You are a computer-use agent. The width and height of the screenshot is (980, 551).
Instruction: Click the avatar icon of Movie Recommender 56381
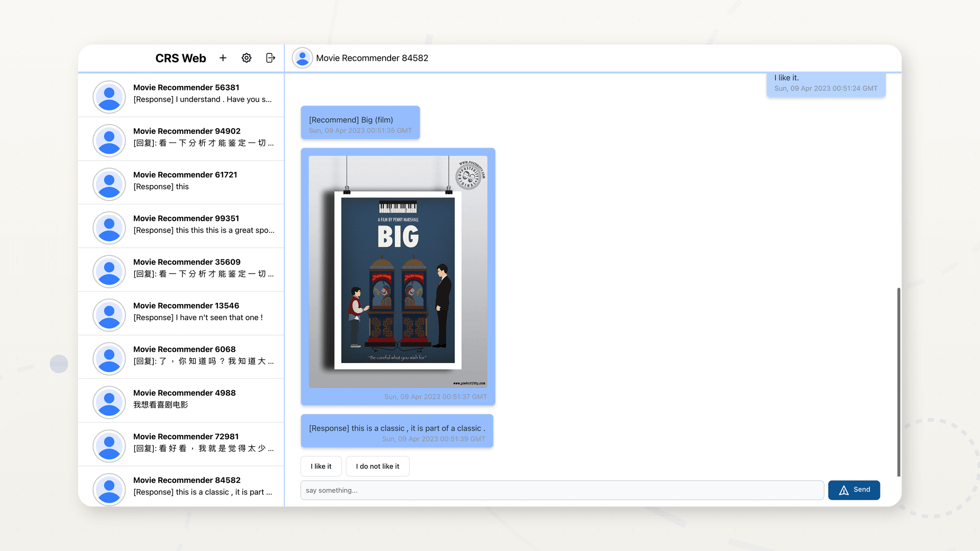tap(109, 97)
